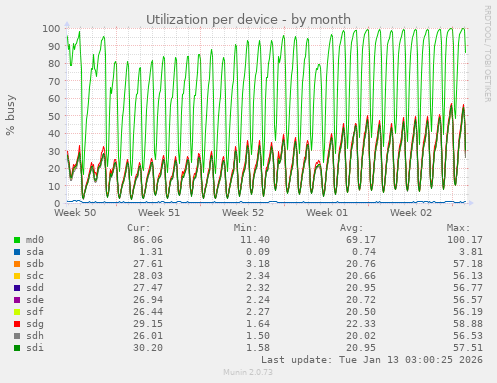The image size is (497, 383).
Task: Click the 'Max:' column header
Action: tap(458, 228)
